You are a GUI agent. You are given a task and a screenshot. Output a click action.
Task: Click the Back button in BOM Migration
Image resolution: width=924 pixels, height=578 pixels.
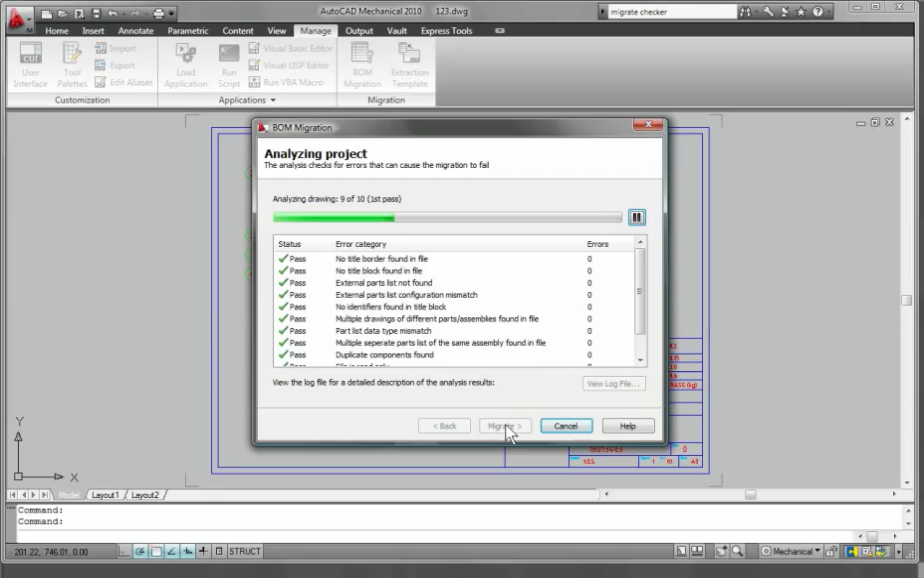pyautogui.click(x=444, y=426)
